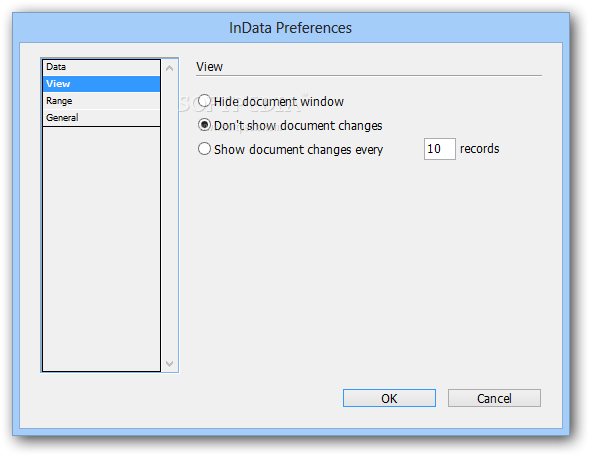This screenshot has width=590, height=456.
Task: Click the records count input field
Action: (x=439, y=149)
